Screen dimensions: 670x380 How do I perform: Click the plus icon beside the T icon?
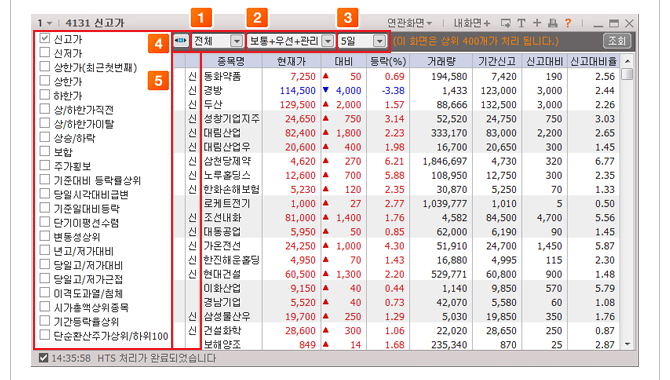point(537,23)
